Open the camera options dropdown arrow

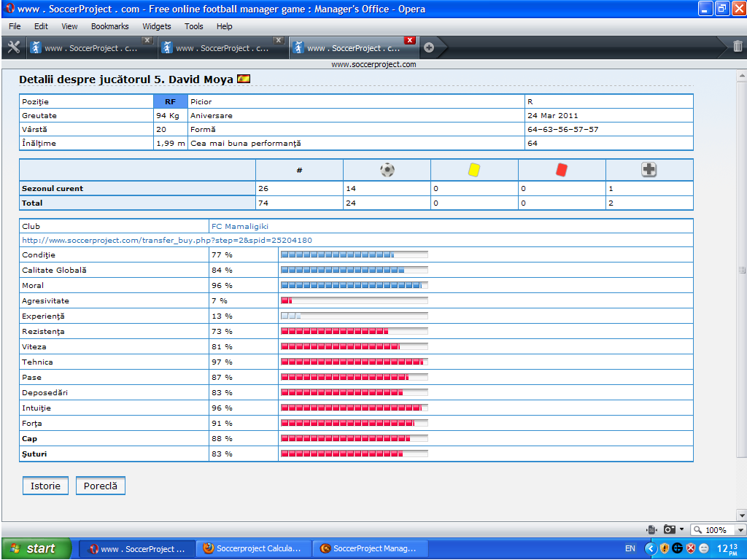[682, 529]
